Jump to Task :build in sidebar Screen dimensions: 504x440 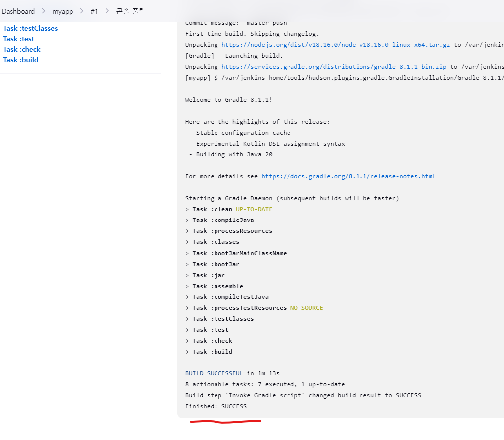(21, 60)
